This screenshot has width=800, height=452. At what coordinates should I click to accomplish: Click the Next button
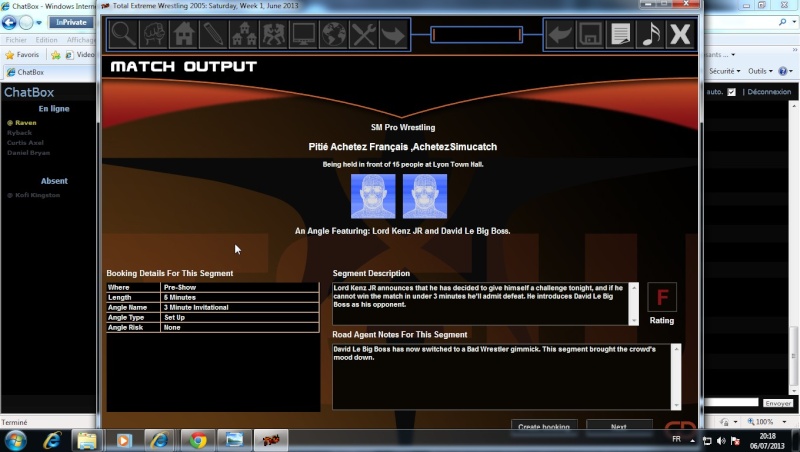point(619,427)
